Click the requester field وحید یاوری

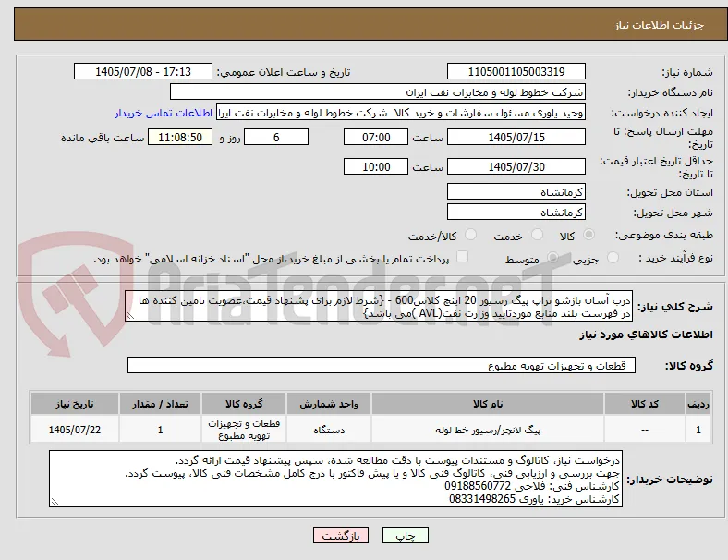[401, 113]
